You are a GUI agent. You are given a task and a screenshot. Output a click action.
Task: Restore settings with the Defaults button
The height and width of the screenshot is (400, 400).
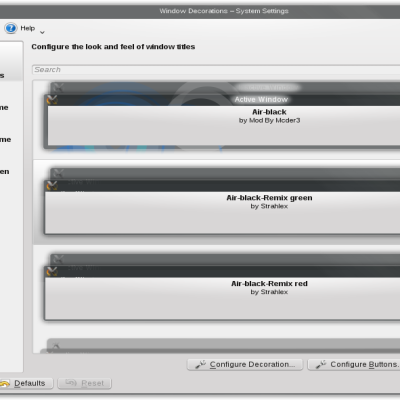click(26, 383)
